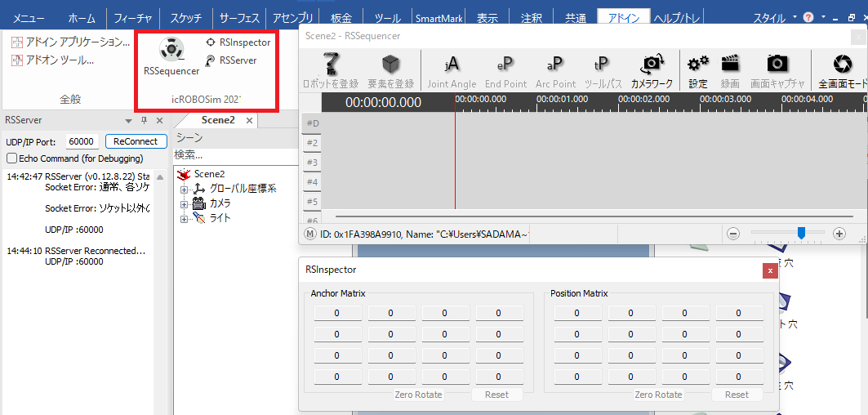Click the Scene2 root node icon
The image size is (868, 415).
click(183, 174)
